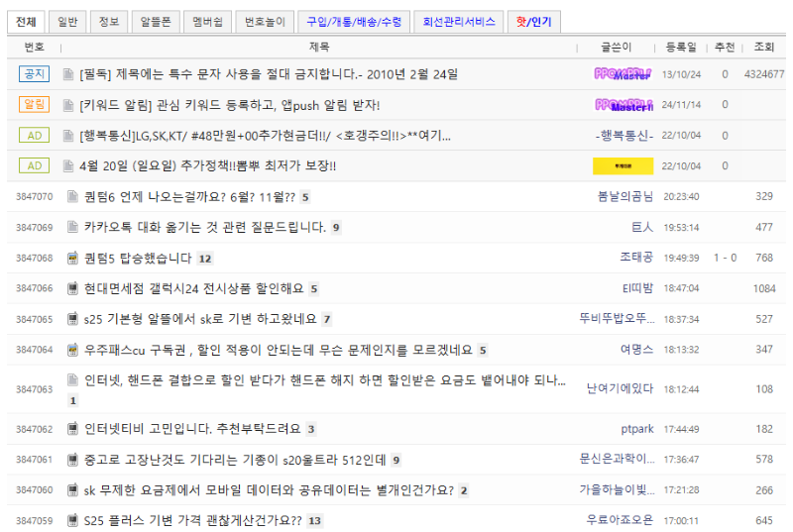Screen dimensions: 793x532
Task: Open 현대면세점 갤럭시24 전시상품 post
Action: click(194, 288)
